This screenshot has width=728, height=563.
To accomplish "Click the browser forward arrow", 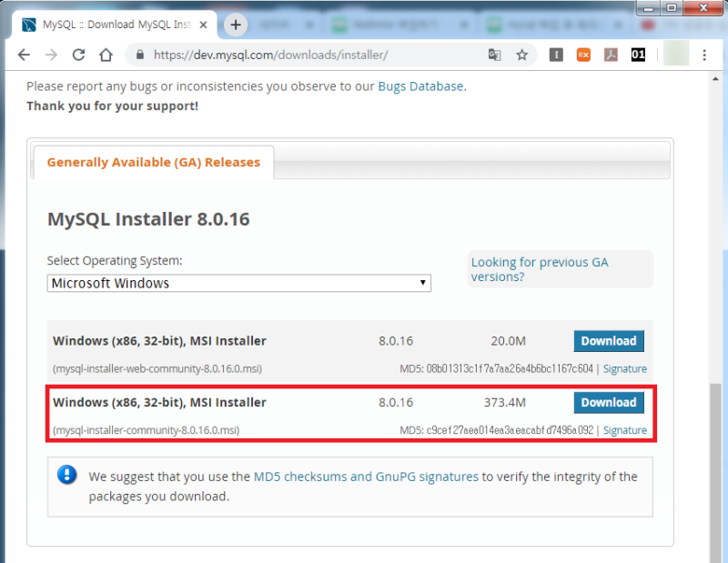I will 51,55.
